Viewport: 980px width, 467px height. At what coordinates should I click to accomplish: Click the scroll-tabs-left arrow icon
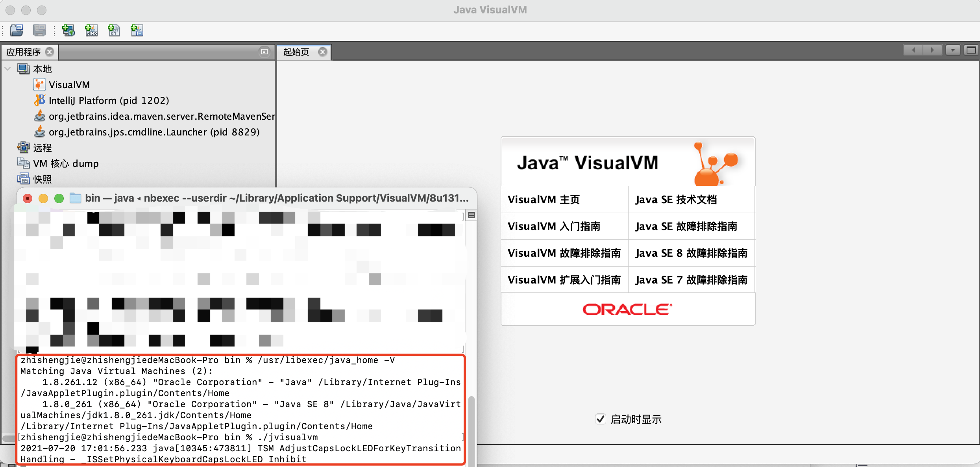(913, 50)
